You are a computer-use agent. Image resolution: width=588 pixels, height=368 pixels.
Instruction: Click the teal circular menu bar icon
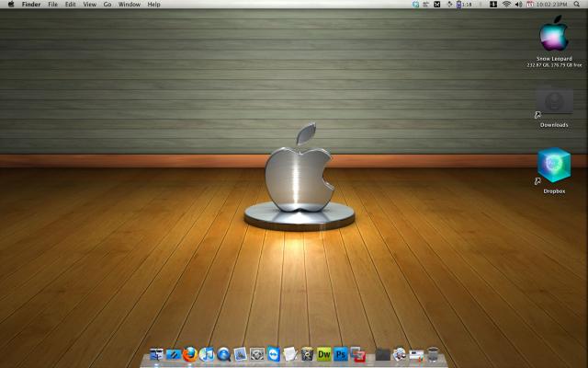415,5
